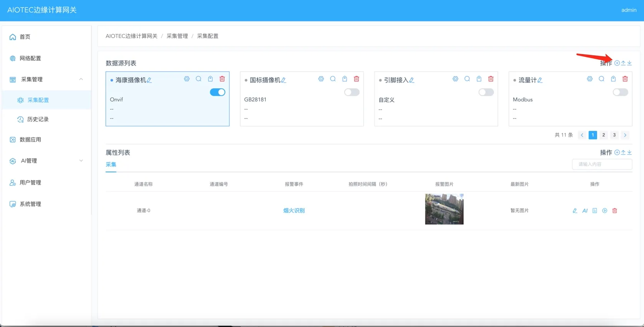
Task: Click the 请输入内容 search input field
Action: [602, 164]
